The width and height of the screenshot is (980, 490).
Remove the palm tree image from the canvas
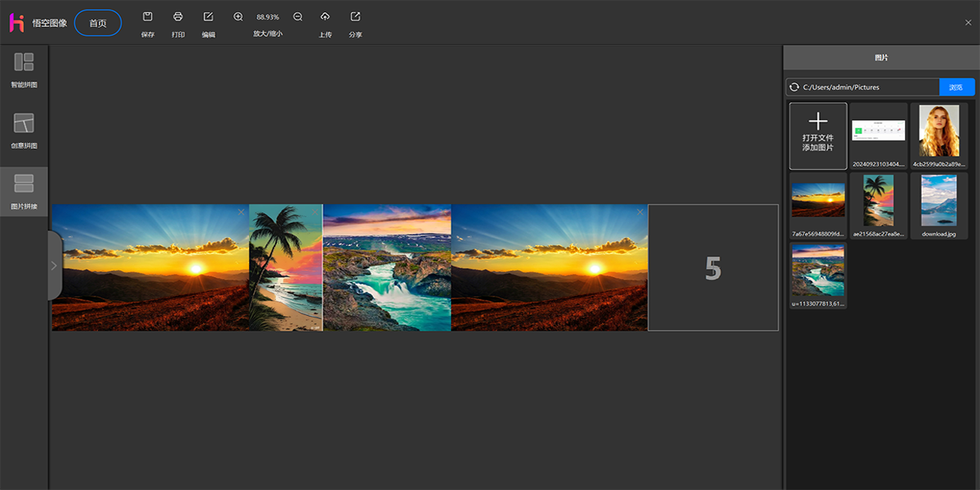(x=315, y=212)
